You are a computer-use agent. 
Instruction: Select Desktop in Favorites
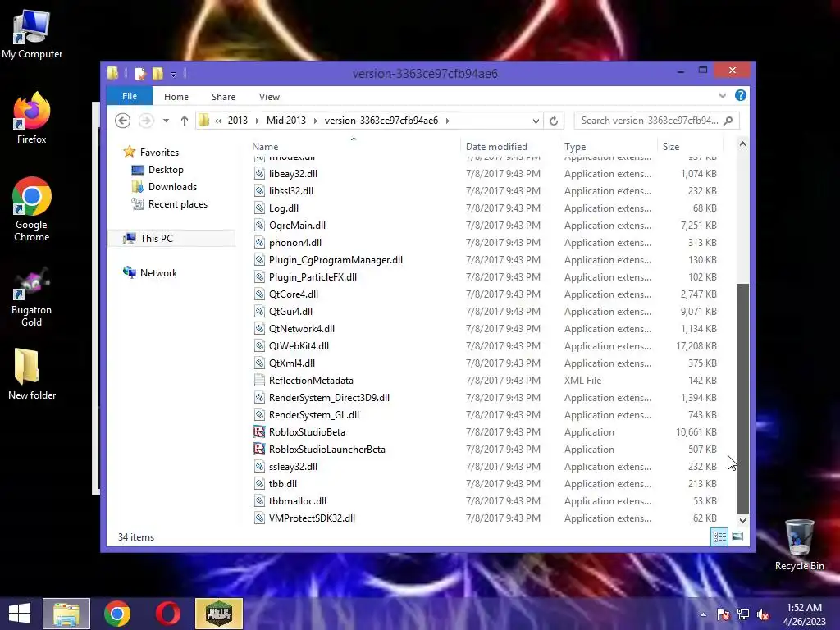(166, 170)
